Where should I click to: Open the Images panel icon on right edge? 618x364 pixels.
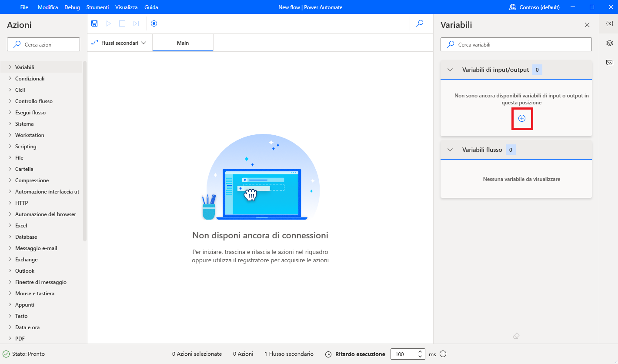coord(609,62)
